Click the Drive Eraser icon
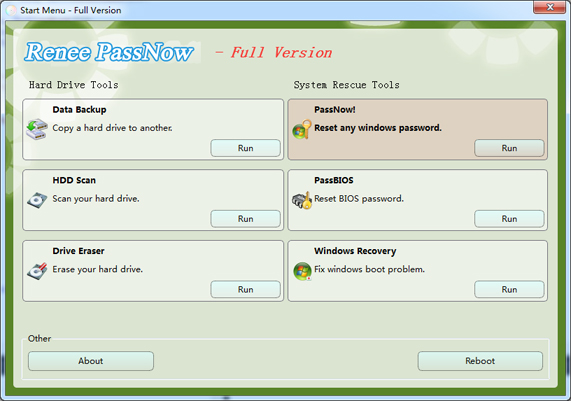571x401 pixels. (37, 271)
